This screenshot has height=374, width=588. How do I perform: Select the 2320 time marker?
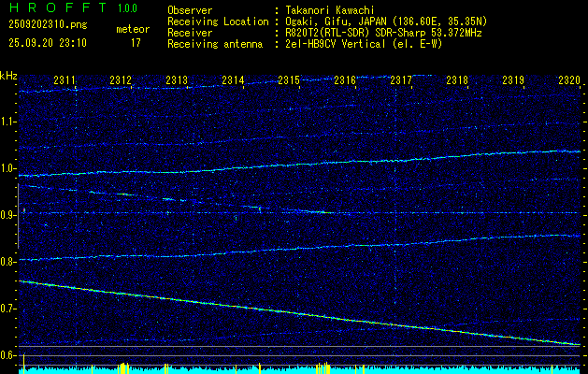tap(569, 81)
